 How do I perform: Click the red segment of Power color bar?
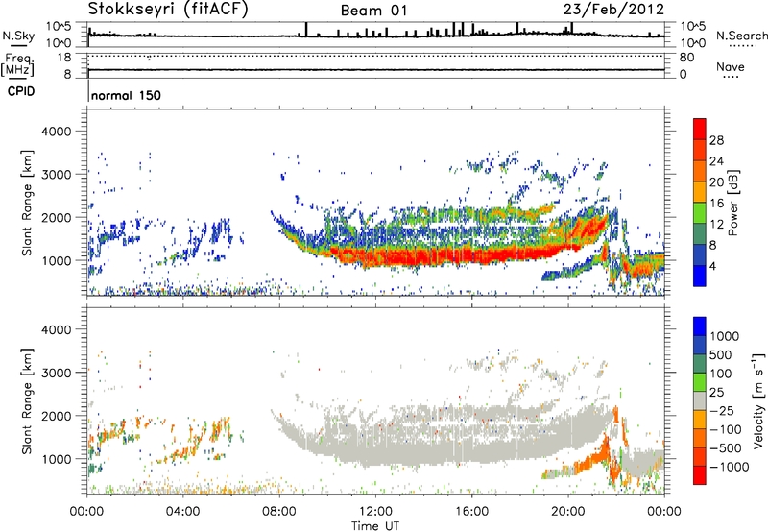pos(700,129)
